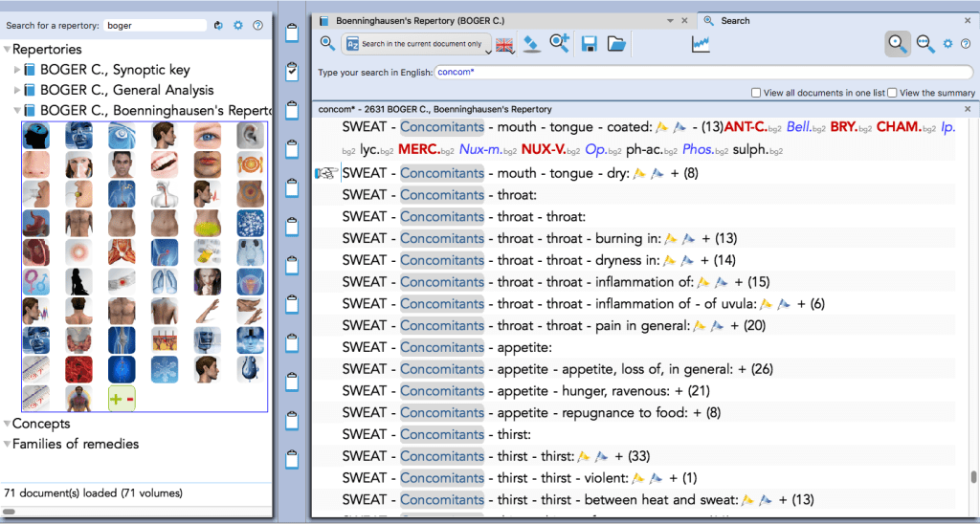
Task: Click refresh icon beside repertory search field
Action: 218,26
